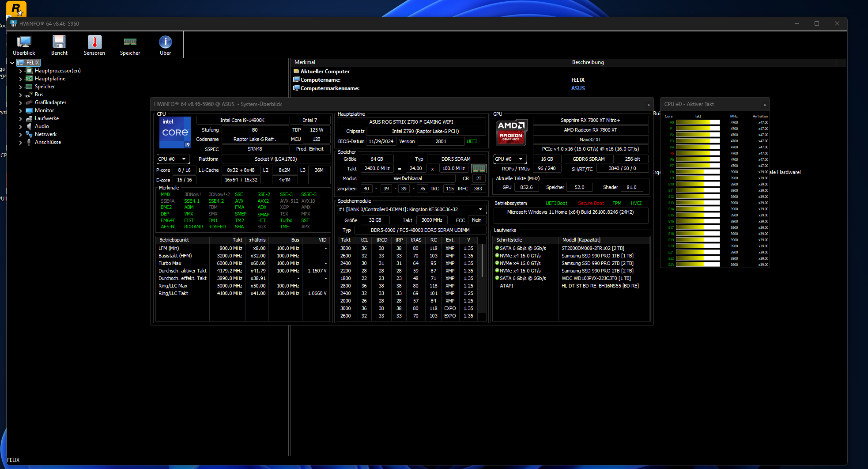Select the ST2000DM008-2FR102 drive row
The image size is (868, 469).
click(571, 248)
